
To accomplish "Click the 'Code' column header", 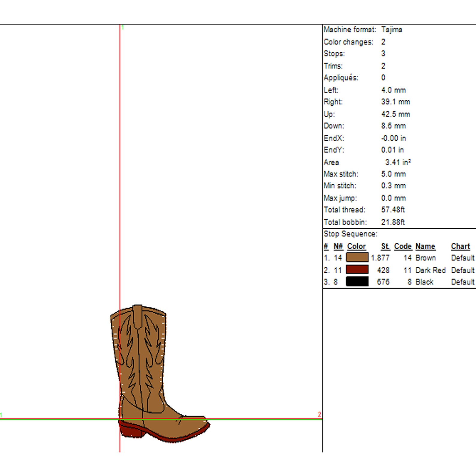I will (403, 246).
